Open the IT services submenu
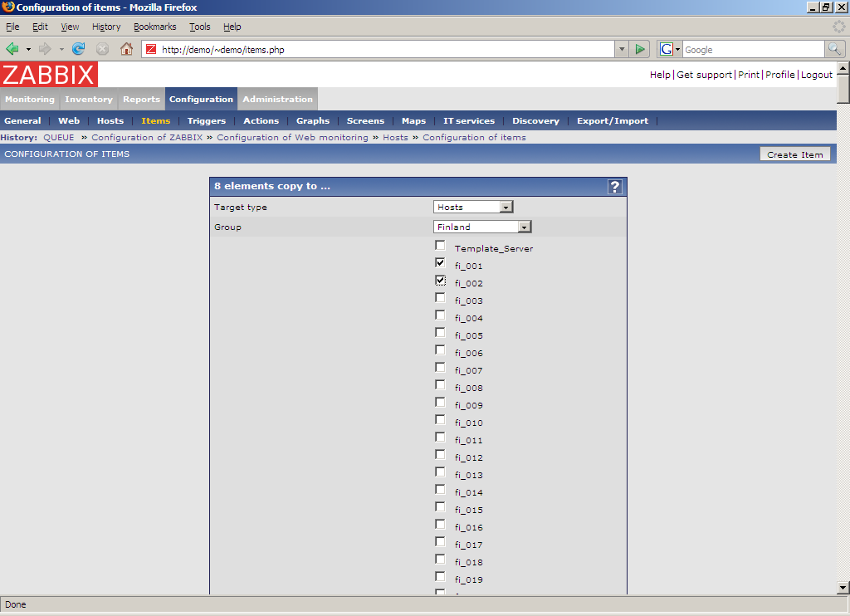Screen dimensions: 850x616 469,121
